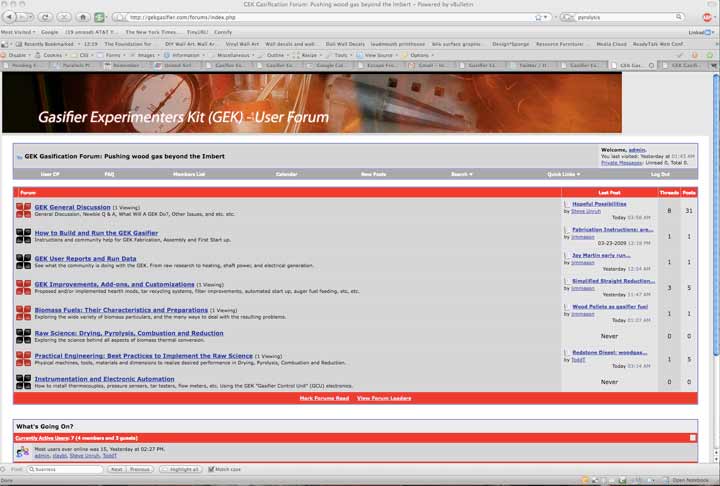Click the Who's Online users icon
Viewport: 720px width, 486px height.
[22, 452]
